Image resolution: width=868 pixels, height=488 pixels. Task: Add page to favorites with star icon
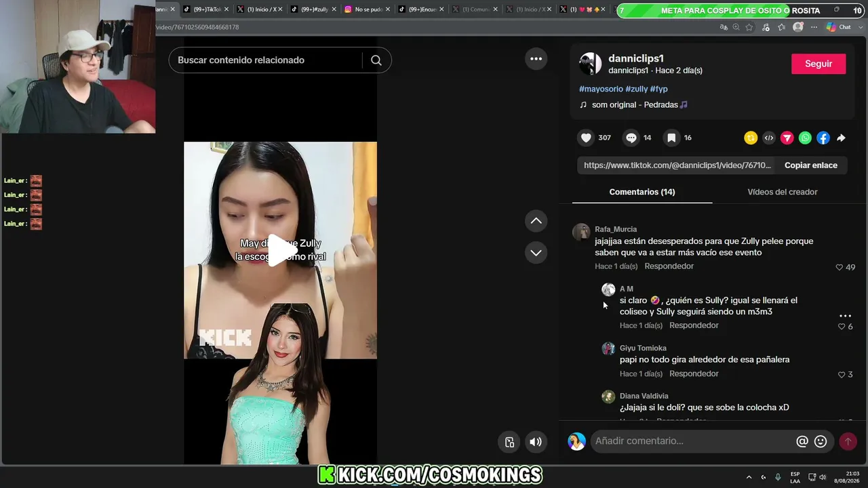(749, 27)
